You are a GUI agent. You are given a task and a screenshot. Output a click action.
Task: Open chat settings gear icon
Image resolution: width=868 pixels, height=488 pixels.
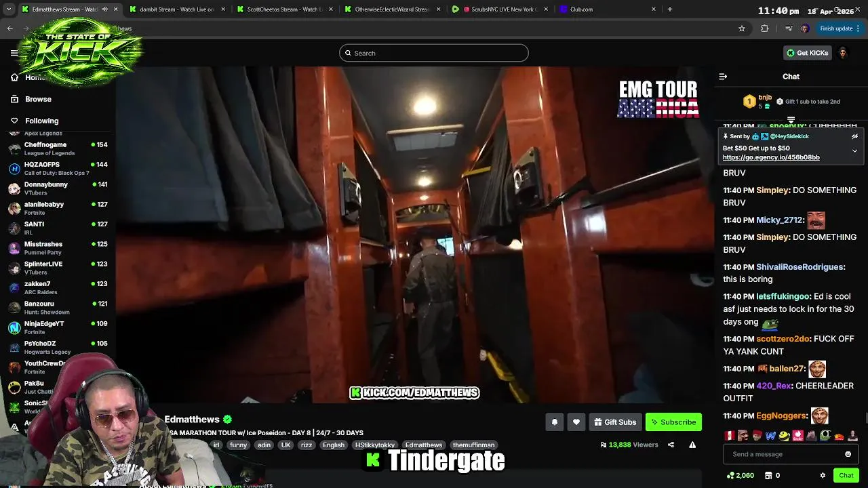coord(823,476)
